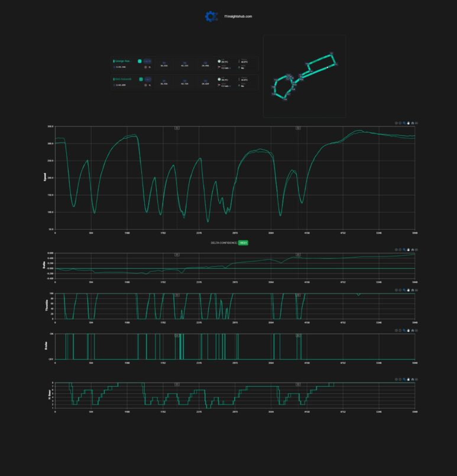Click the blue gear logo at the top

click(211, 17)
